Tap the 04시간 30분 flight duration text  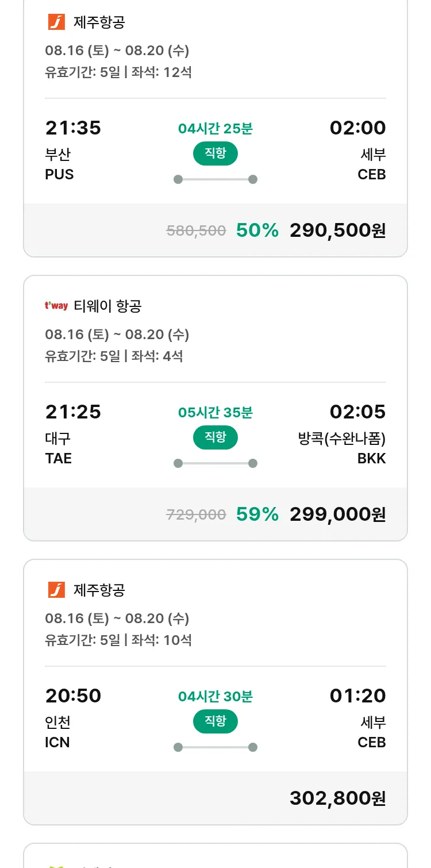pos(215,697)
